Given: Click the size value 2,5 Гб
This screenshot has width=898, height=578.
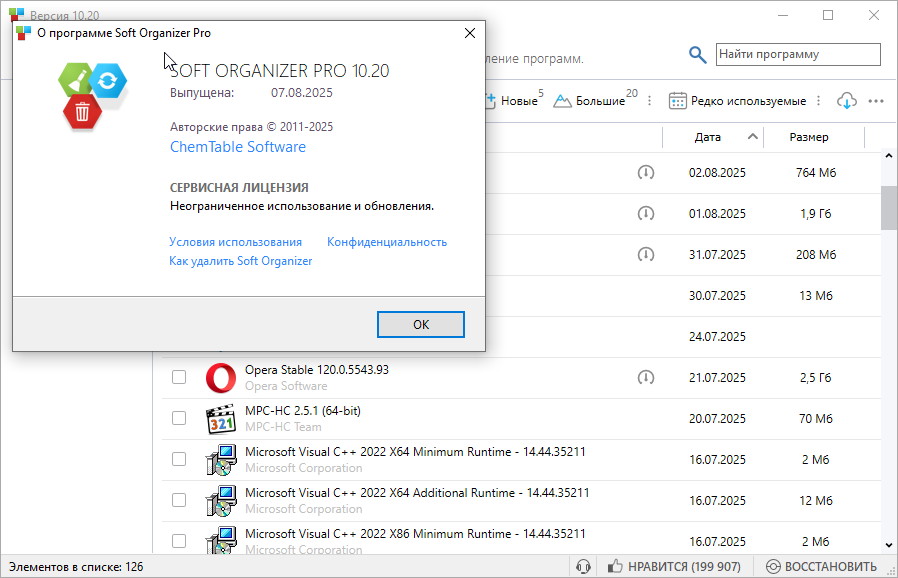Looking at the screenshot, I should click(816, 378).
